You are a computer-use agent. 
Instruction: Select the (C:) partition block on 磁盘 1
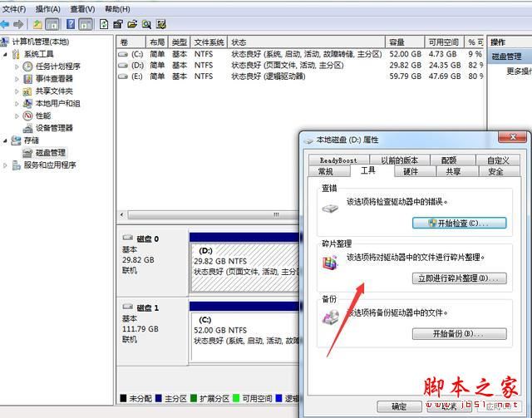[x=245, y=336]
